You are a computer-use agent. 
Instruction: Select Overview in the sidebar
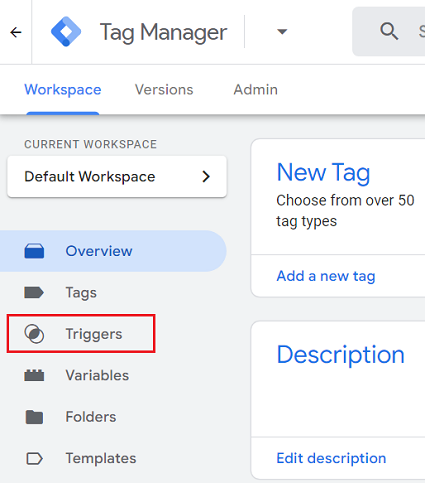[x=113, y=251]
